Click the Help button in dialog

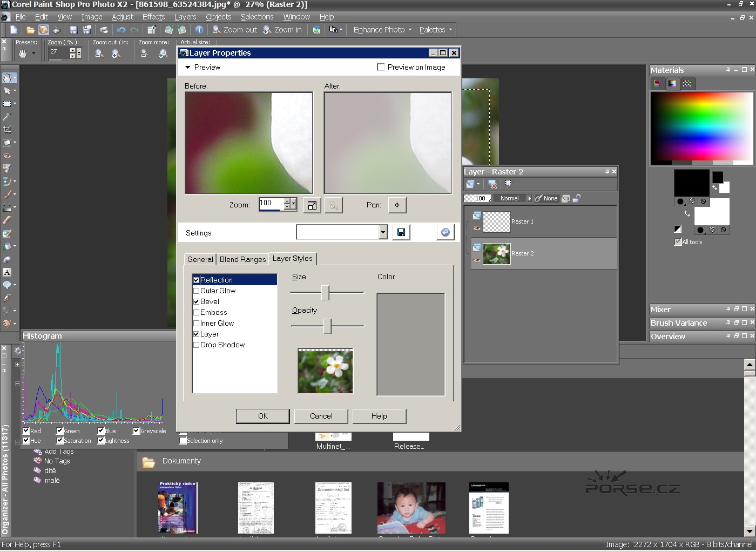tap(379, 416)
